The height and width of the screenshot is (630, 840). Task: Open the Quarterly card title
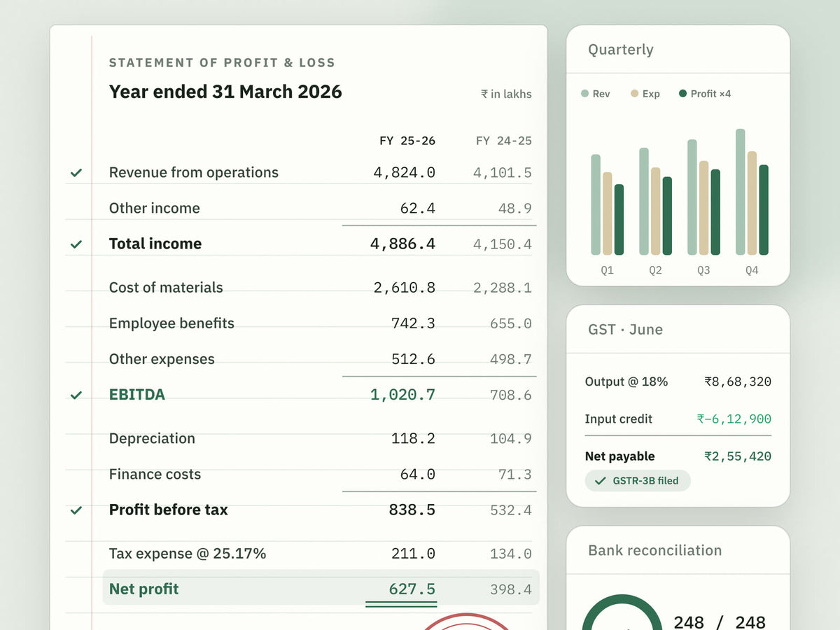621,50
